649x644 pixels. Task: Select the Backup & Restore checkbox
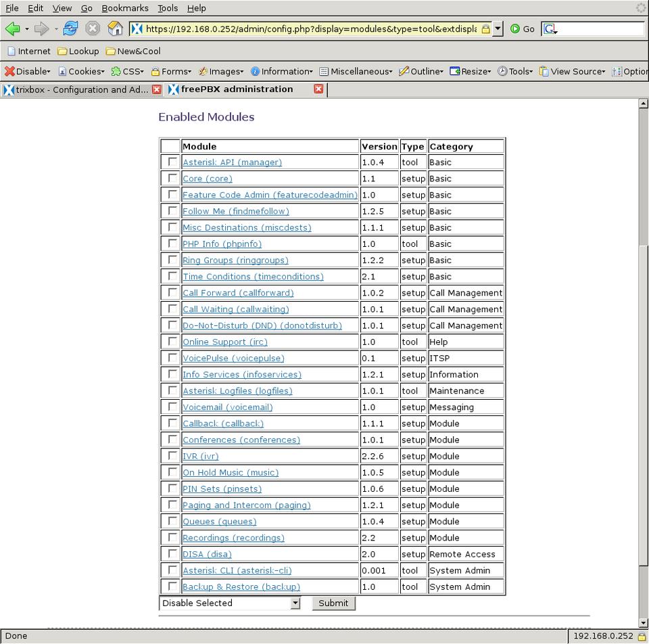point(173,586)
